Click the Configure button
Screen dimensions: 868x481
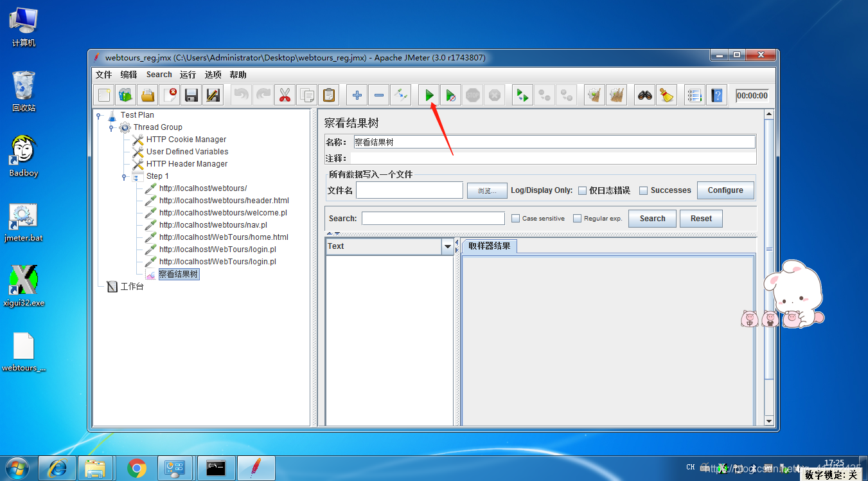pos(725,190)
